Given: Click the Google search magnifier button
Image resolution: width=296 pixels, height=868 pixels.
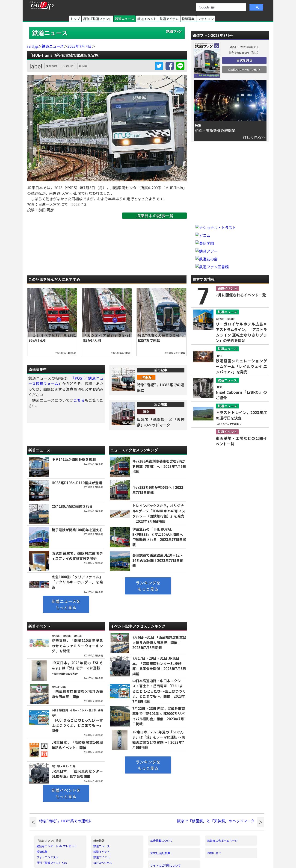Looking at the screenshot, I should click(256, 7).
